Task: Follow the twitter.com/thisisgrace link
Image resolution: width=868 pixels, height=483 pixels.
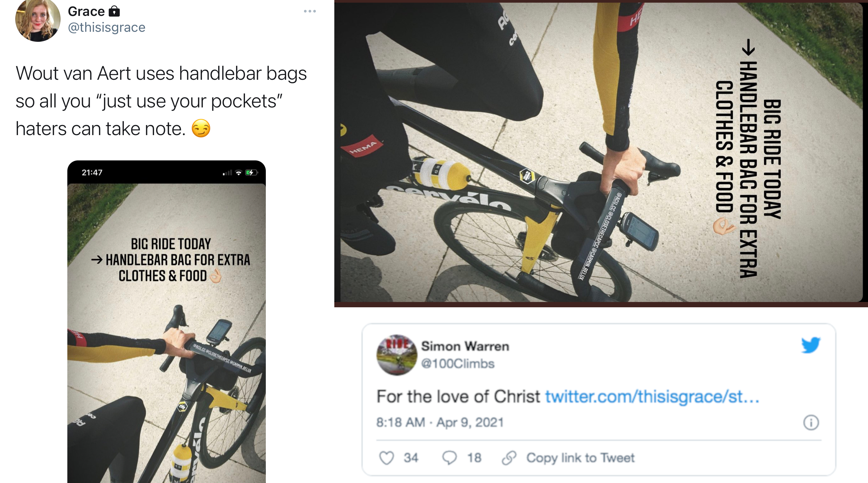Action: click(652, 397)
